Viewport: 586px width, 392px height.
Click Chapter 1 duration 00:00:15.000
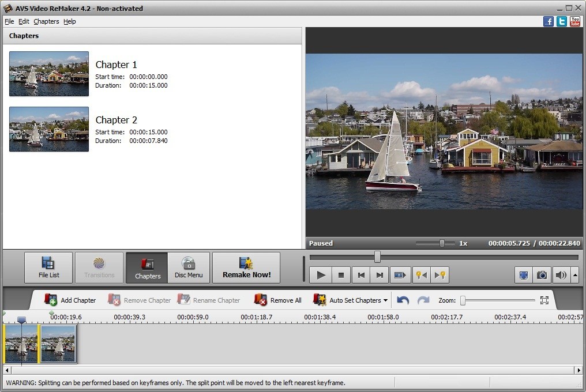[x=148, y=85]
